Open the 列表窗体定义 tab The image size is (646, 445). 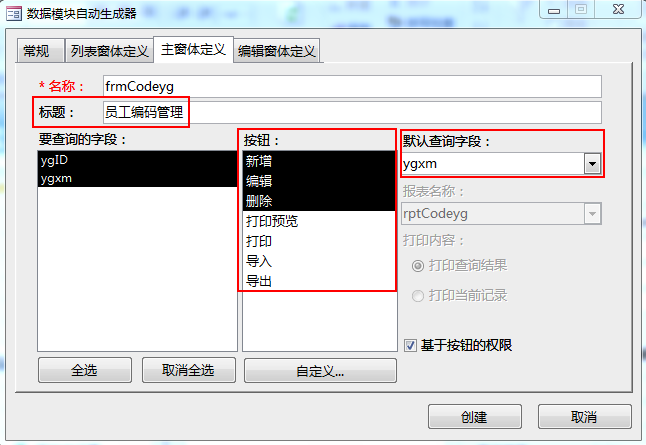[x=109, y=51]
